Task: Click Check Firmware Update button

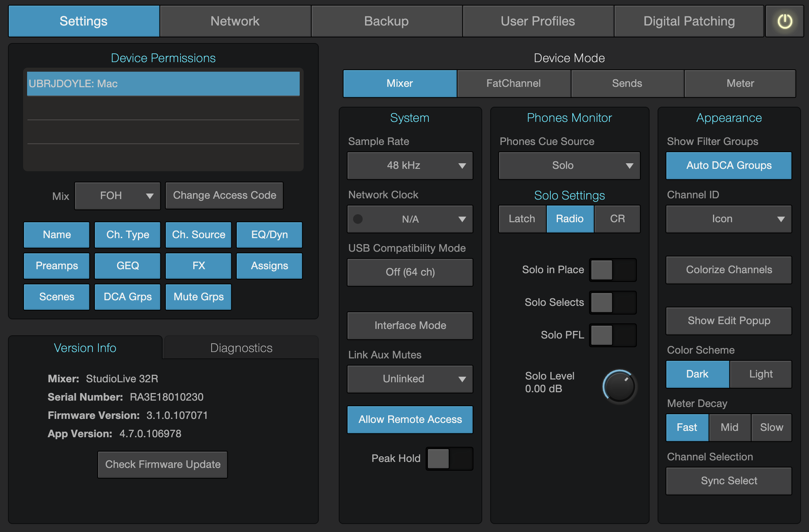Action: point(163,464)
